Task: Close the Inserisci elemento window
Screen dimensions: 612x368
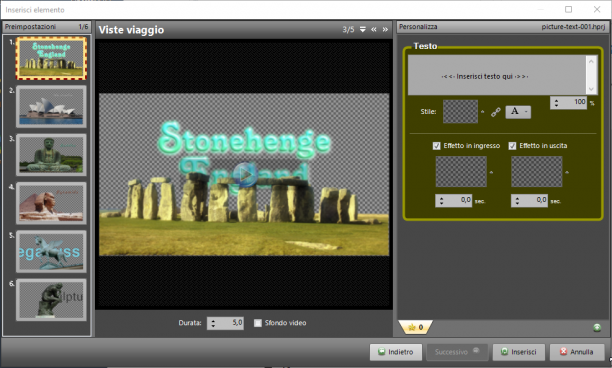Action: click(x=597, y=9)
